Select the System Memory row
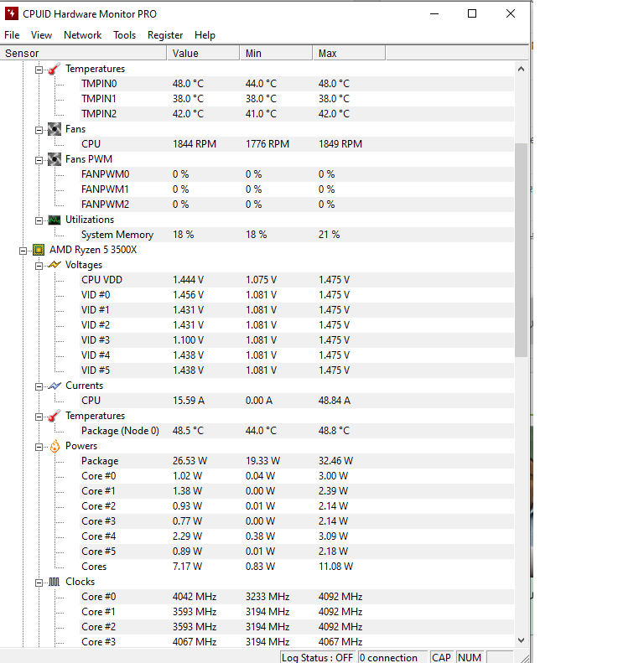644x663 pixels. pyautogui.click(x=297, y=235)
